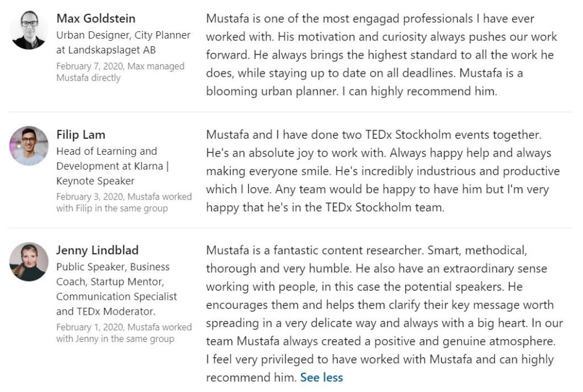Screen dimensions: 583x392
Task: Click Jenny Lindblad's profile photo
Action: [29, 262]
